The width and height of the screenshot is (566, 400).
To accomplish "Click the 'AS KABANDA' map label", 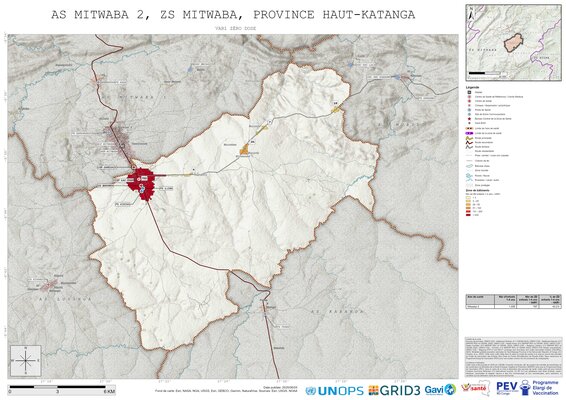I will coord(337,311).
